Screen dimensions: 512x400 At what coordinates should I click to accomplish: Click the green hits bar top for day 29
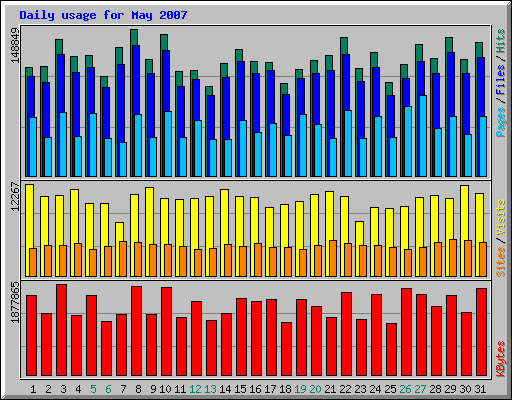pos(449,44)
